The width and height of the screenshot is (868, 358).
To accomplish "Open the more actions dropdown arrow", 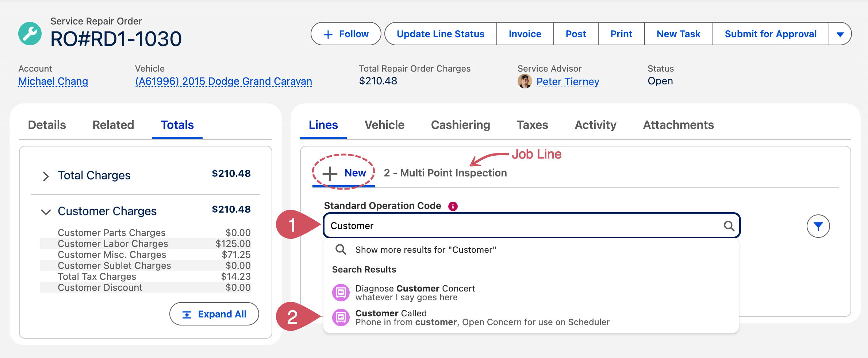I will pyautogui.click(x=840, y=34).
